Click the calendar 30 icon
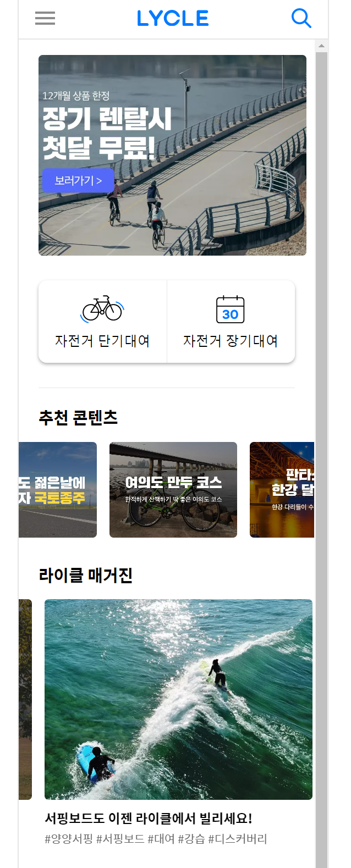The width and height of the screenshot is (351, 868). pos(231,309)
